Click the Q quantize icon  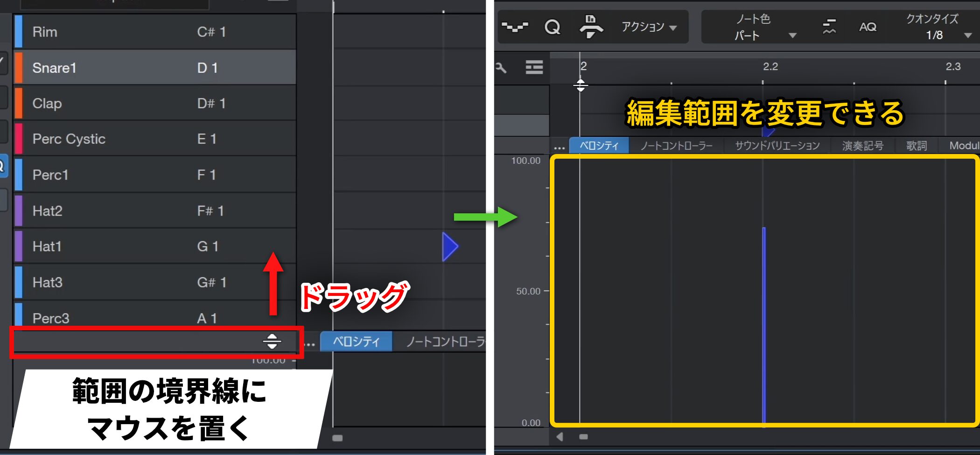coord(552,27)
